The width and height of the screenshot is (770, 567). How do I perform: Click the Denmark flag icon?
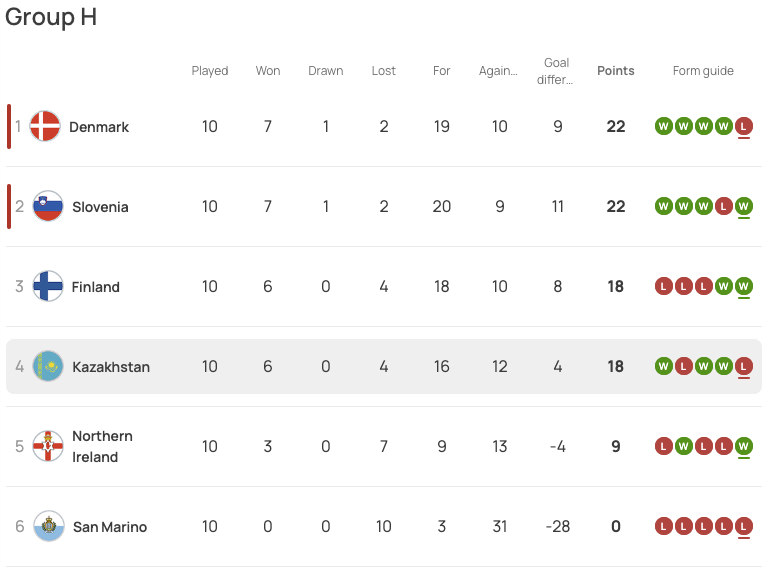(x=45, y=127)
